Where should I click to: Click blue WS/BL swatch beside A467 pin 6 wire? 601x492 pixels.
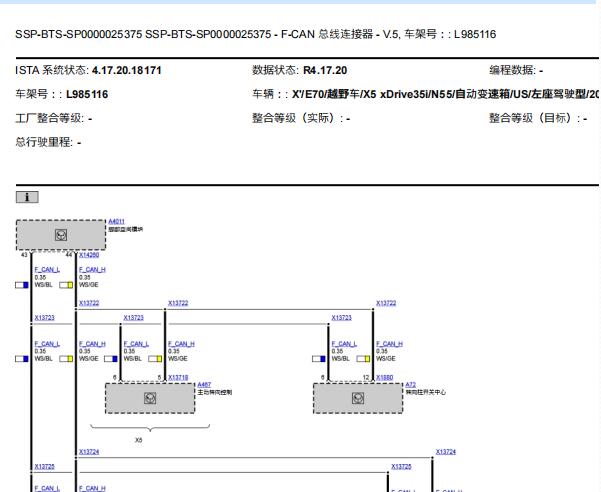[x=111, y=359]
